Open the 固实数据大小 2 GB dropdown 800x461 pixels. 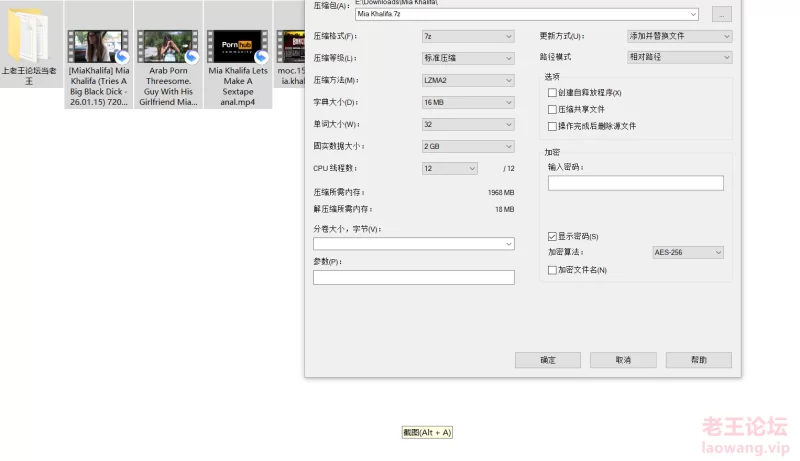click(x=468, y=146)
